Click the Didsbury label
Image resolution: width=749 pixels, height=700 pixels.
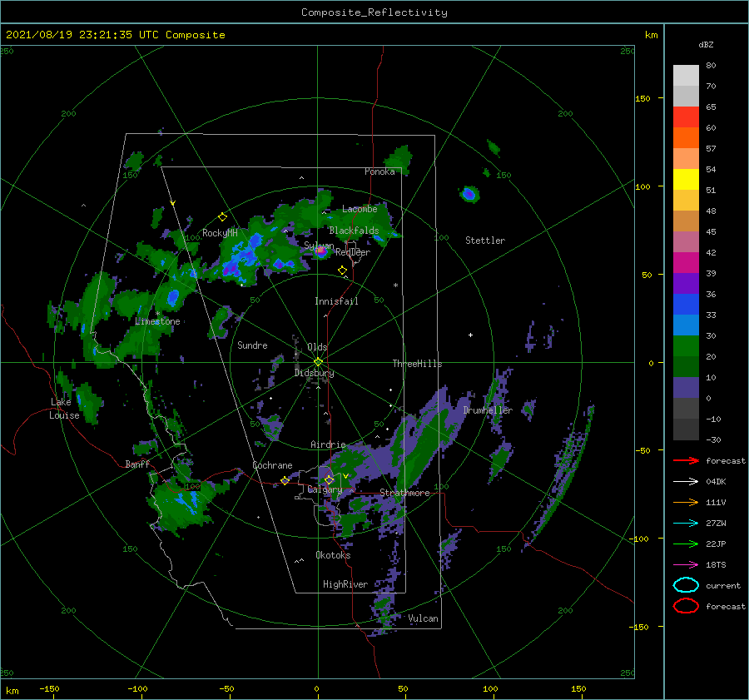314,373
